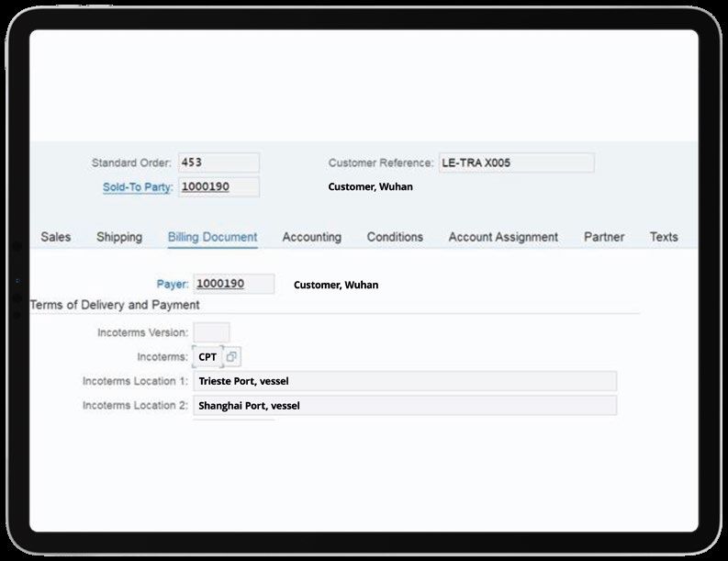Focus the Incoterms Location 2 field
The image size is (728, 561).
pyautogui.click(x=405, y=406)
